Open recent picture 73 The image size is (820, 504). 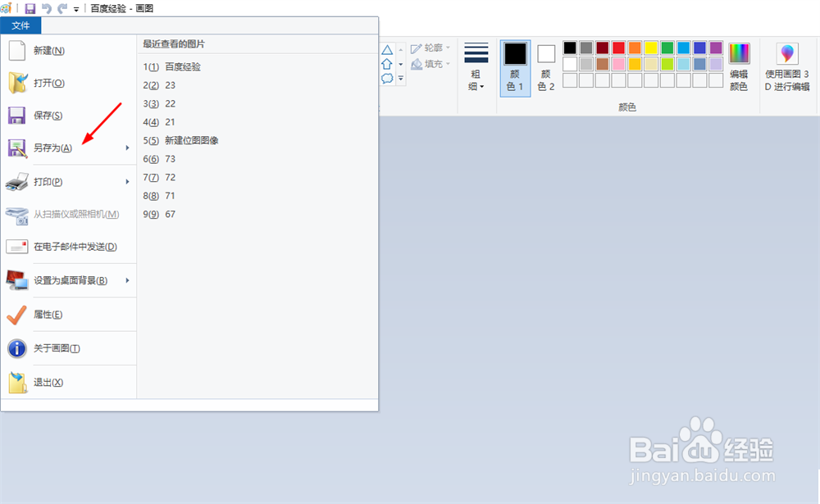coord(257,159)
